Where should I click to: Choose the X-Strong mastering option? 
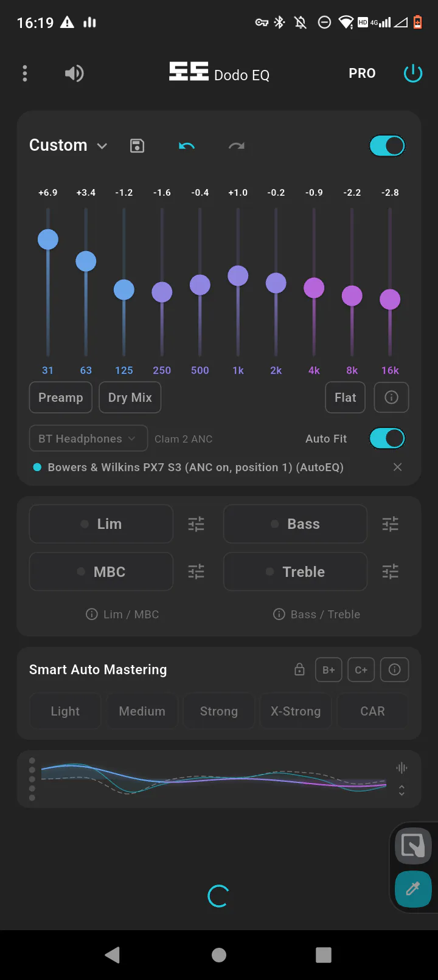[296, 711]
